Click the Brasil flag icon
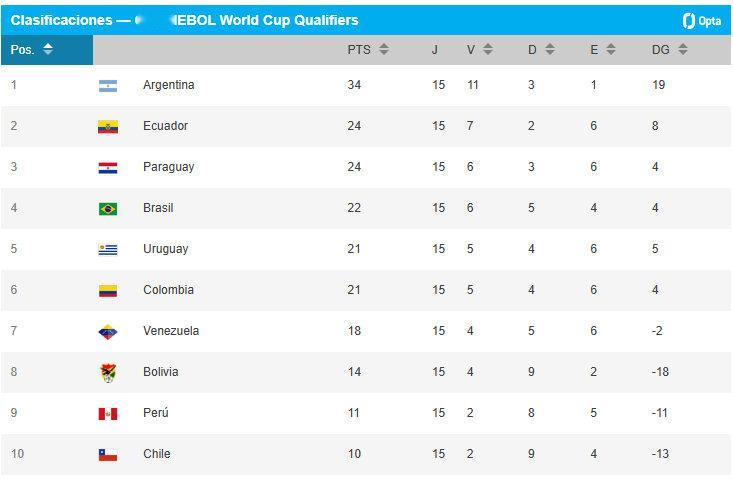 108,209
